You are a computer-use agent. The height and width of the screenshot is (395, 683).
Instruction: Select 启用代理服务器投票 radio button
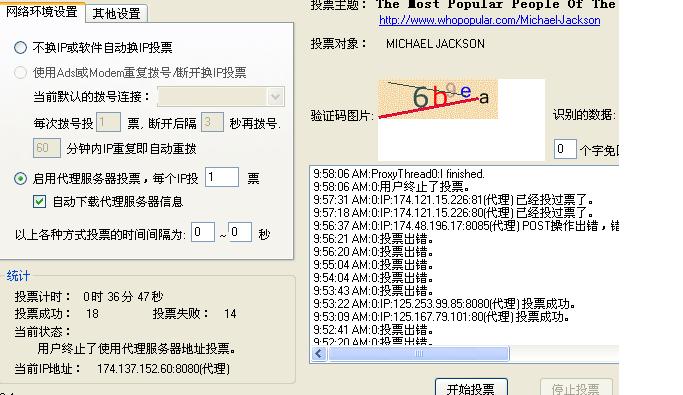pos(20,178)
